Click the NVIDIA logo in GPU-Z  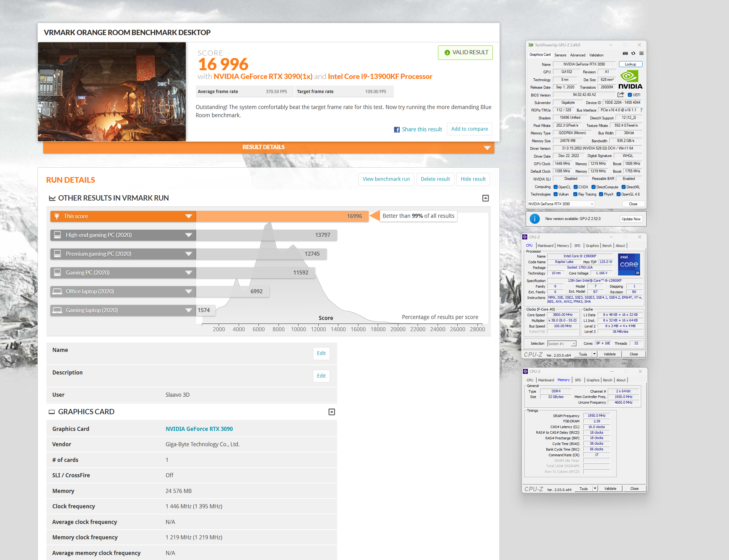[x=630, y=79]
